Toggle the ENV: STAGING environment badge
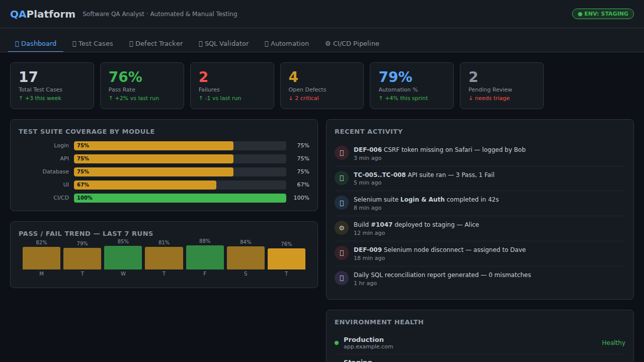 pyautogui.click(x=603, y=14)
